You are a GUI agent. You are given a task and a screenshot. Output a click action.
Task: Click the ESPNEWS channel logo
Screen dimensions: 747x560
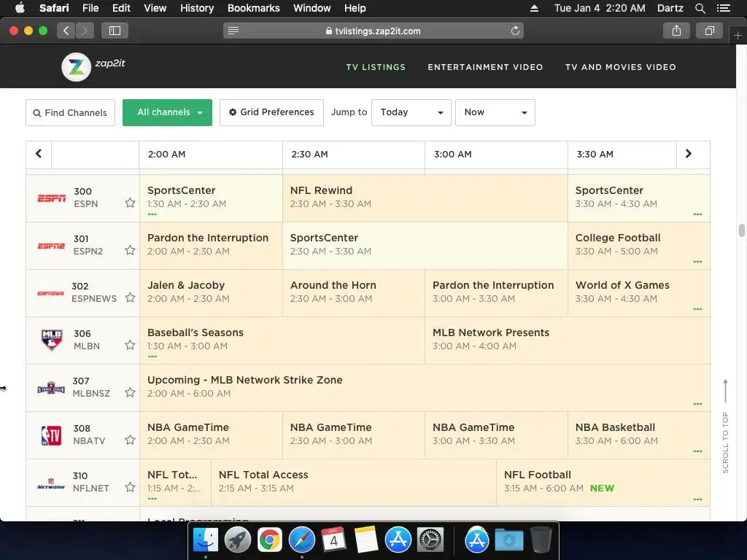coord(50,293)
